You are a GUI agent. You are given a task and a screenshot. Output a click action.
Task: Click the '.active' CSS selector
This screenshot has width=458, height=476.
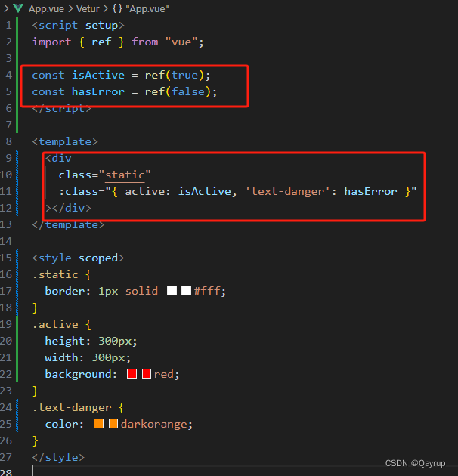pyautogui.click(x=55, y=325)
